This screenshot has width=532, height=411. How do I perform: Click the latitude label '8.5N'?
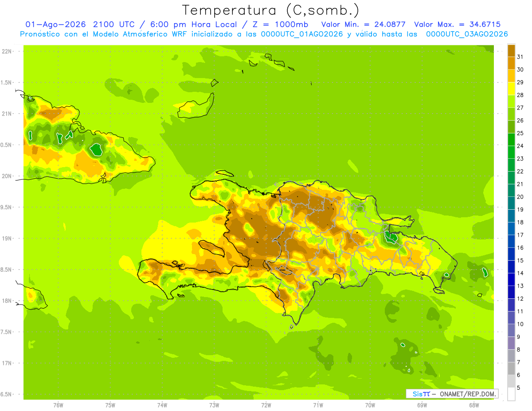(6, 270)
